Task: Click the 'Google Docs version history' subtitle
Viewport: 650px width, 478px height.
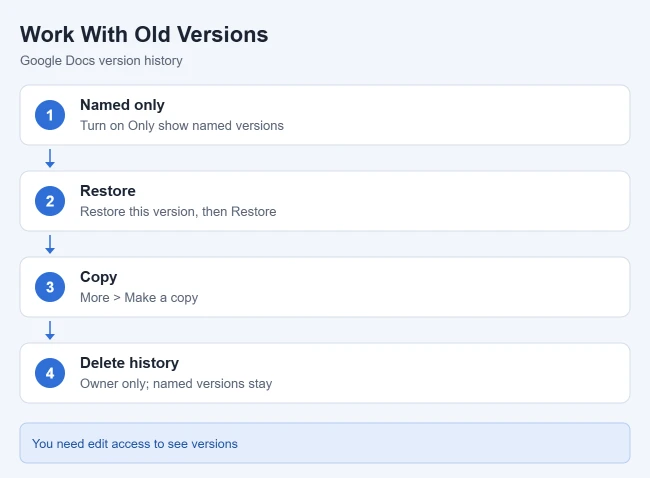Action: 101,61
